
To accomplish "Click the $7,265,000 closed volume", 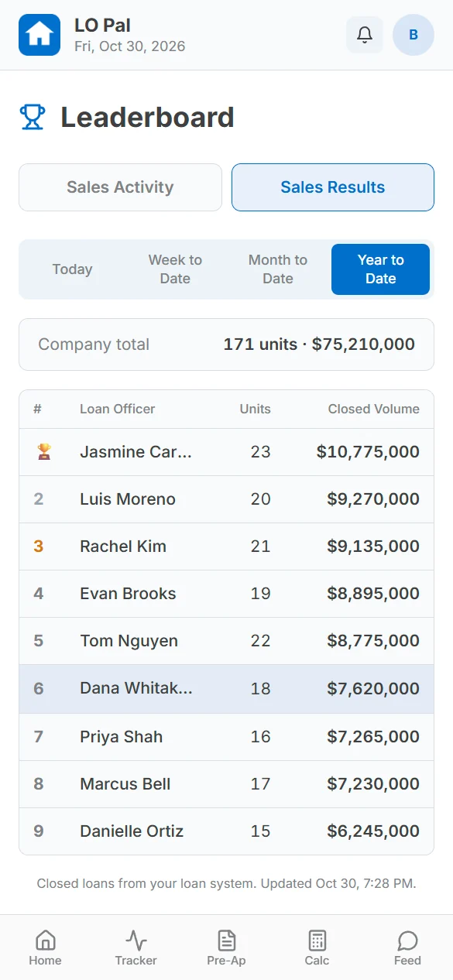I will pyautogui.click(x=373, y=736).
